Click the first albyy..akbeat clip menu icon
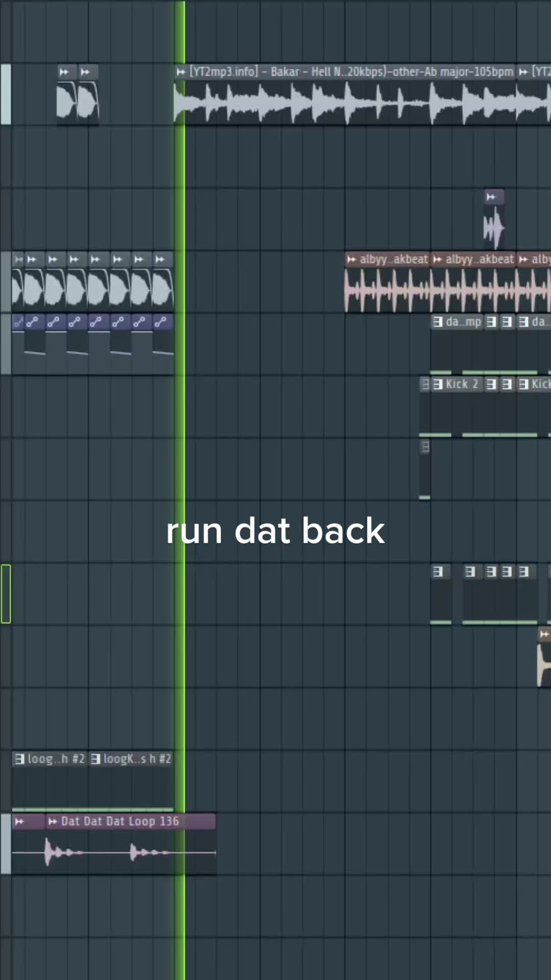The image size is (551, 980). 352,260
